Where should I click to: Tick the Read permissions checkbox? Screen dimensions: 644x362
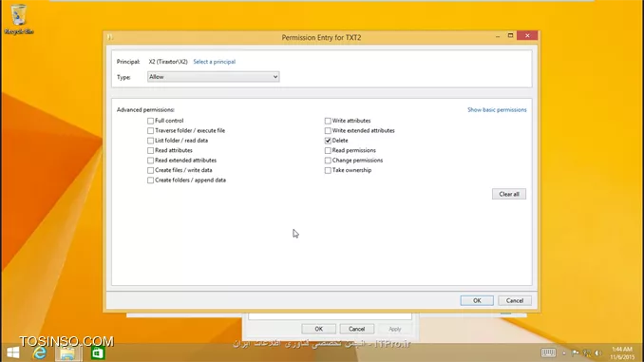[328, 150]
